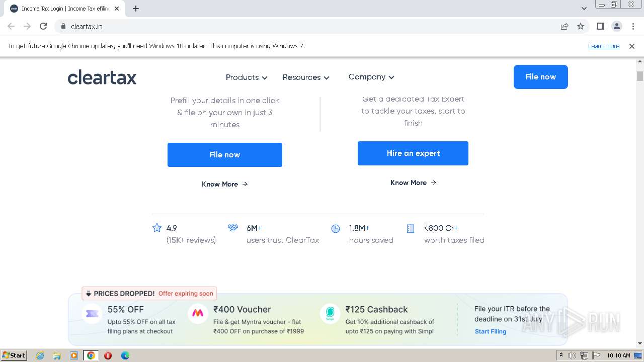This screenshot has height=362, width=644.
Task: Click the Start Filing link
Action: 491,331
